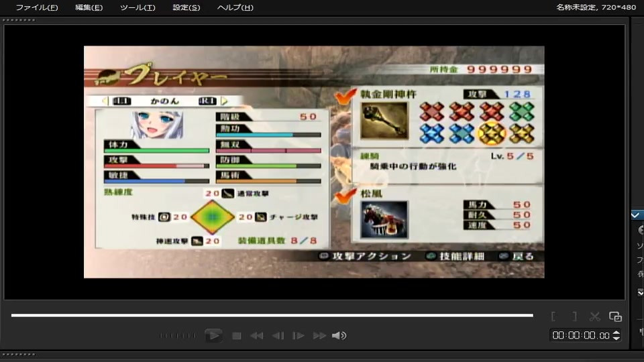
Task: Click the game video preview window
Action: pos(314,162)
